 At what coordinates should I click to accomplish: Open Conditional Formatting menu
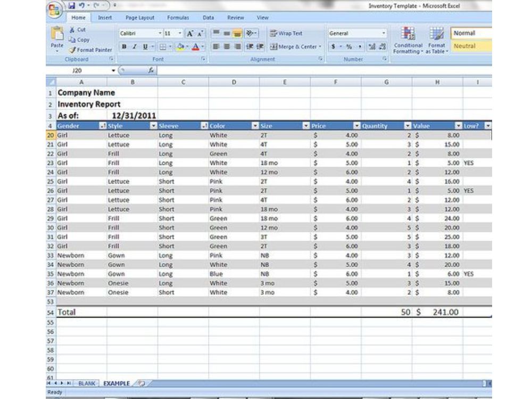[408, 40]
